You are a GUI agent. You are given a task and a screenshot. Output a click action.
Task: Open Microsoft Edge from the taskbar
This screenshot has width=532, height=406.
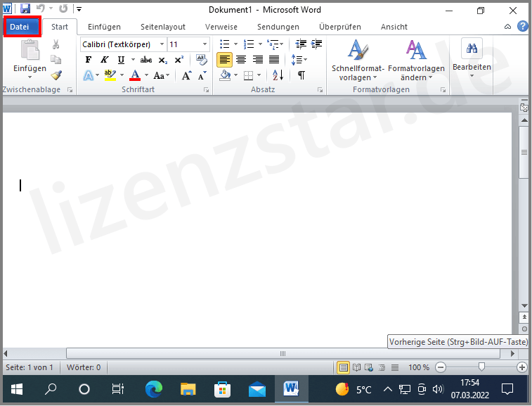pyautogui.click(x=154, y=389)
